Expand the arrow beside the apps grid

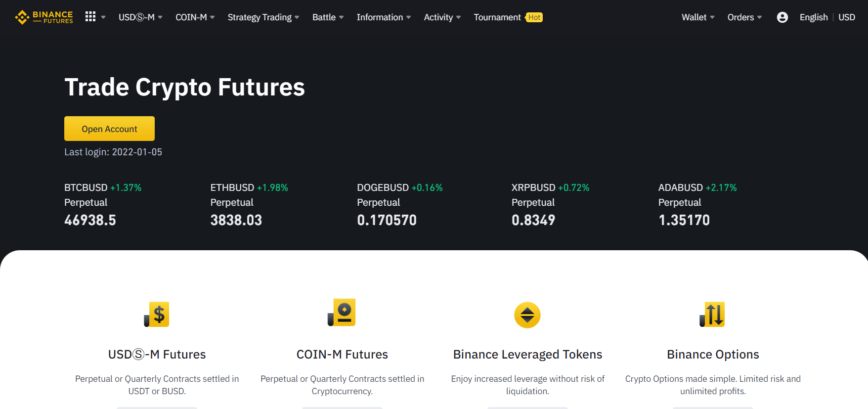103,17
